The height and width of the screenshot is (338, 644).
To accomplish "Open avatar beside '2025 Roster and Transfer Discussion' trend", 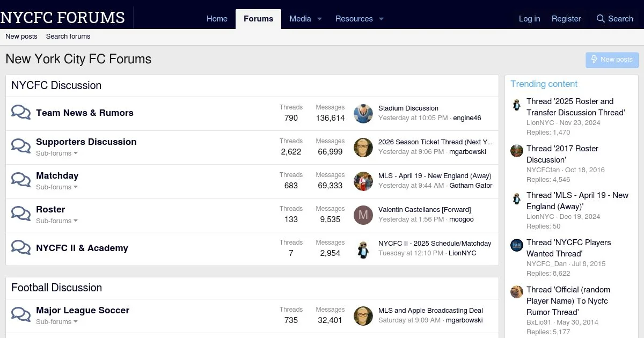I will coord(517,104).
